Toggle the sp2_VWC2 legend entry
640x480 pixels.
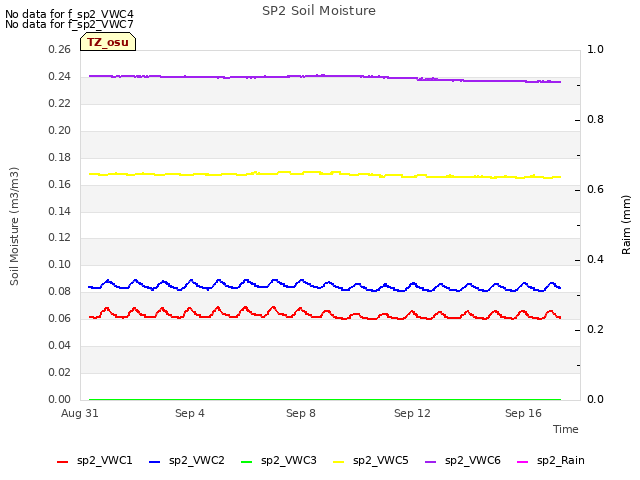pos(187,461)
